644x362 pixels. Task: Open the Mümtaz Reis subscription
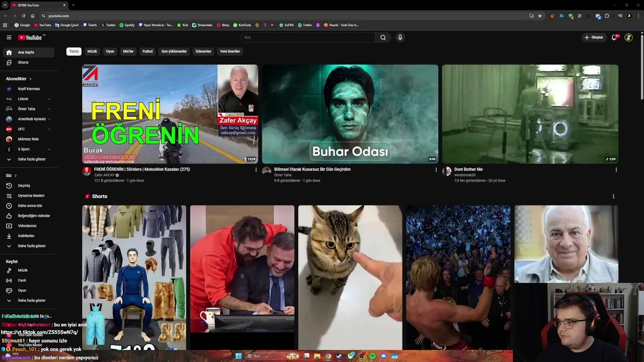28,139
